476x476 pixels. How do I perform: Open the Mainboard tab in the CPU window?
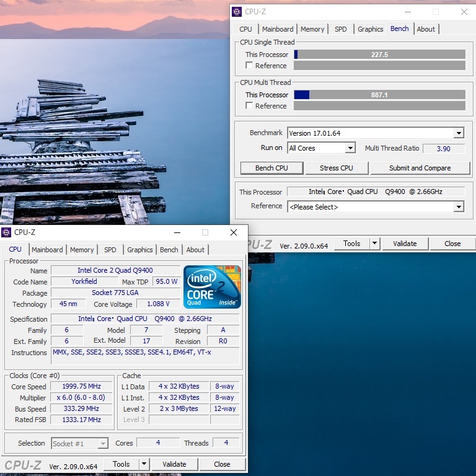[47, 250]
